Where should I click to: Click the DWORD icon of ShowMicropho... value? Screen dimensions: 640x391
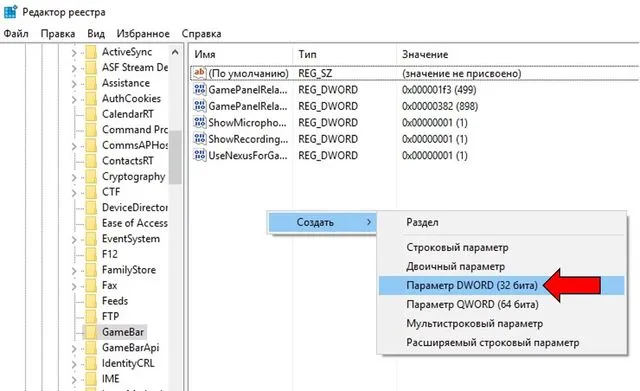pyautogui.click(x=200, y=122)
